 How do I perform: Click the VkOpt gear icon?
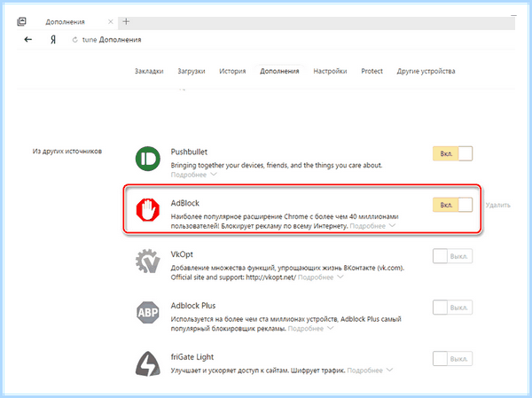148,261
